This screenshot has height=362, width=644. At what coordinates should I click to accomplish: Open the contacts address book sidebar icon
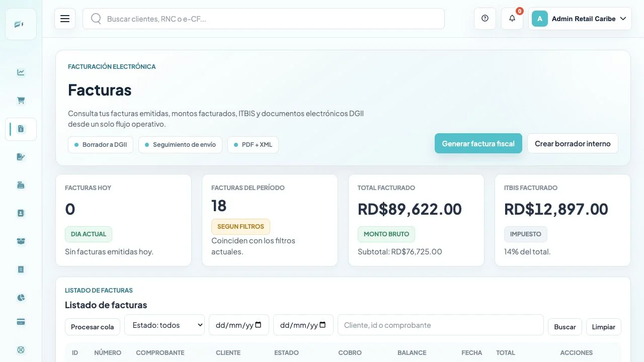pos(21,213)
